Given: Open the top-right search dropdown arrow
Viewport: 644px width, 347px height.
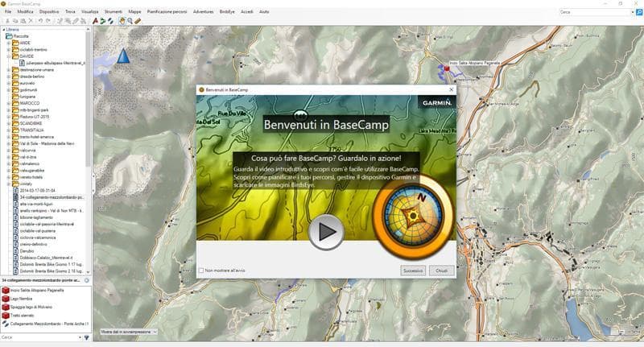Looking at the screenshot, I should click(x=632, y=12).
